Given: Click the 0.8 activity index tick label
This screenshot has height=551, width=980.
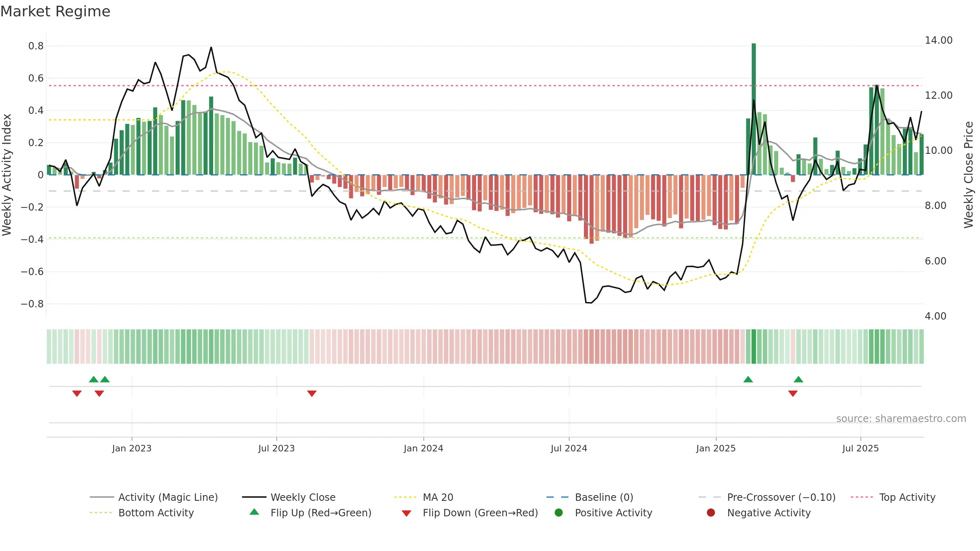Looking at the screenshot, I should tap(36, 46).
